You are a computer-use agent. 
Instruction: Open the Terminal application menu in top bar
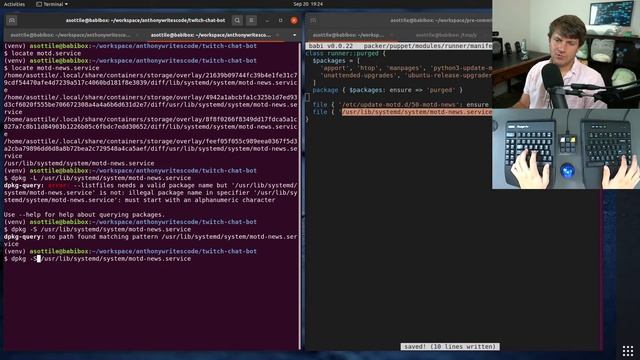coord(52,4)
